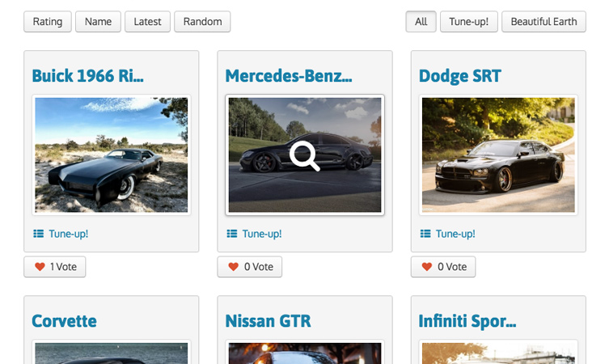
Task: Click list icon under Dodge SRT card
Action: pyautogui.click(x=425, y=234)
